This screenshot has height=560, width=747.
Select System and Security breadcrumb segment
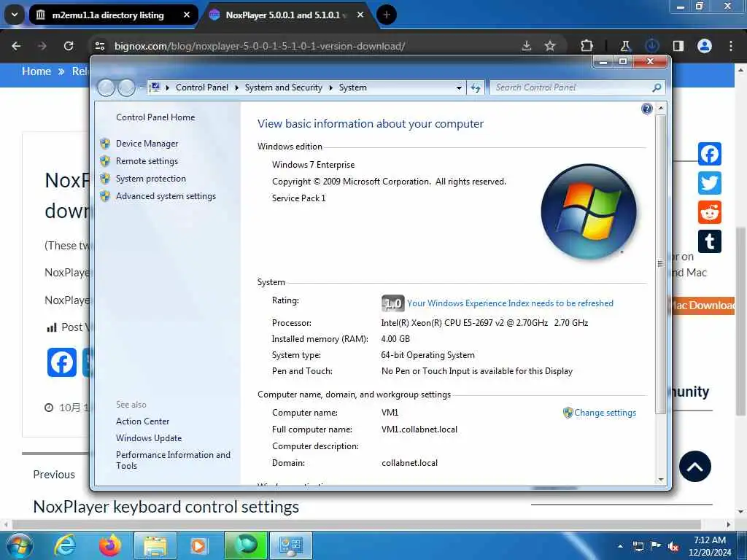pos(284,87)
